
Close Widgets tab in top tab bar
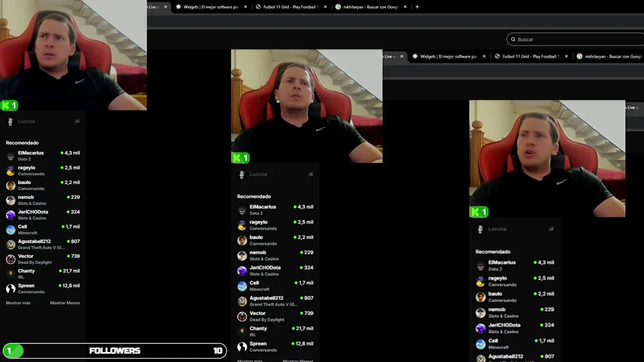246,7
